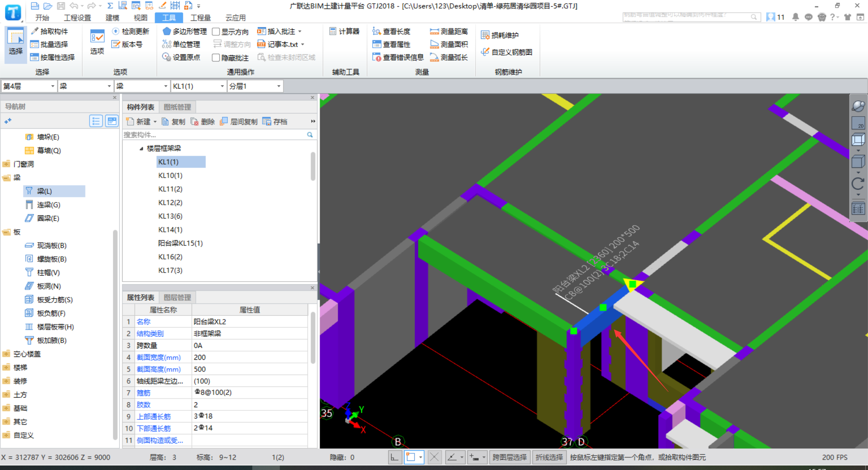Viewport: 868px width, 470px height.
Task: Click the 截面宽度(mm) property link
Action: coord(159,357)
